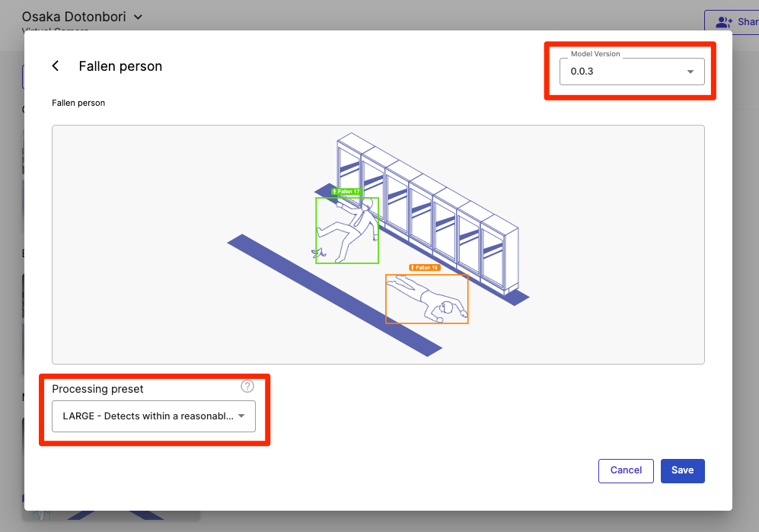Save the Fallen person settings
This screenshot has width=759, height=532.
[682, 470]
